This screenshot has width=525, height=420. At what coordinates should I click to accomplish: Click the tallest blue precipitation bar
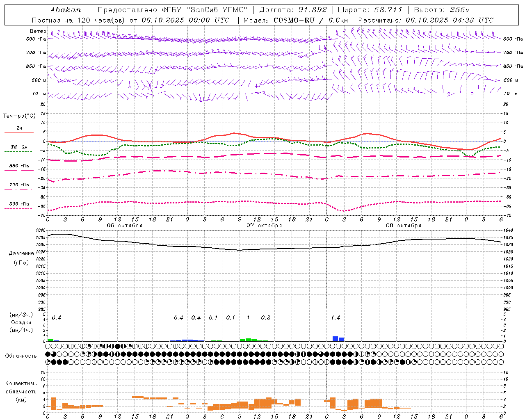point(335,339)
